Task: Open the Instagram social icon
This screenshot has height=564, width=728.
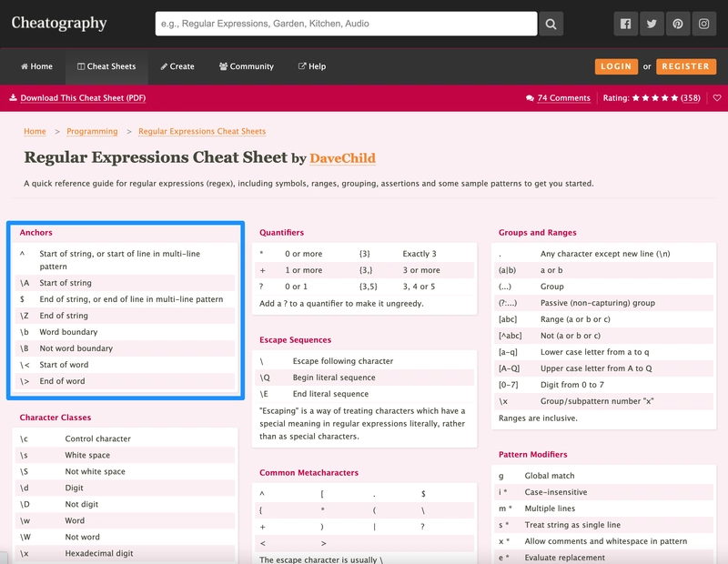Action: 703,24
